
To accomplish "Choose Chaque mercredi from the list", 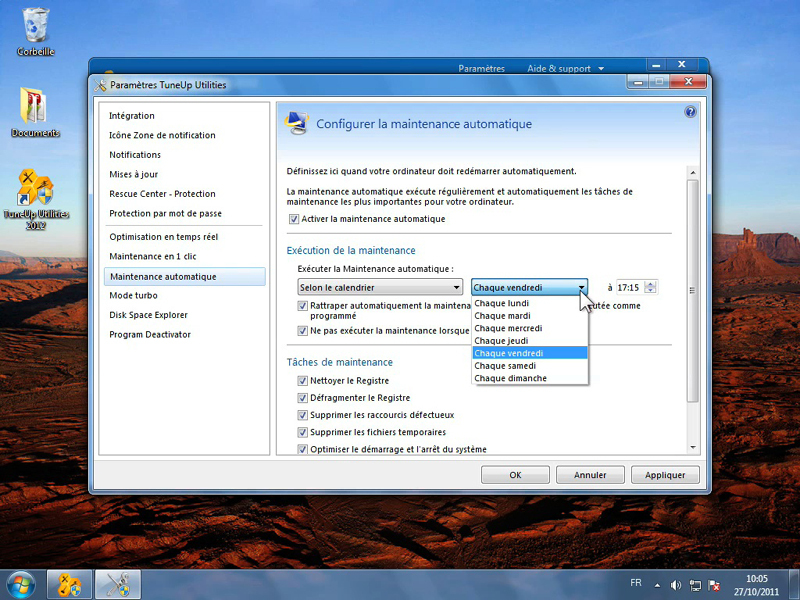I will click(530, 328).
